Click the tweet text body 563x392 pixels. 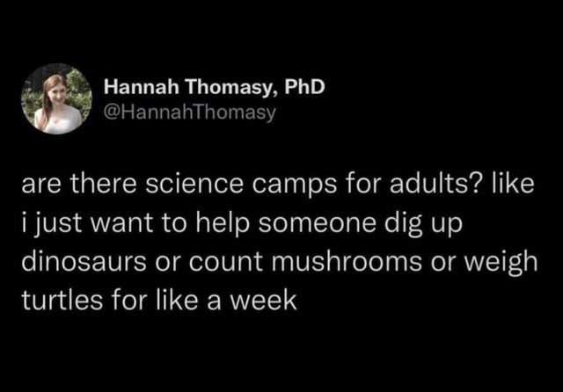click(x=280, y=242)
